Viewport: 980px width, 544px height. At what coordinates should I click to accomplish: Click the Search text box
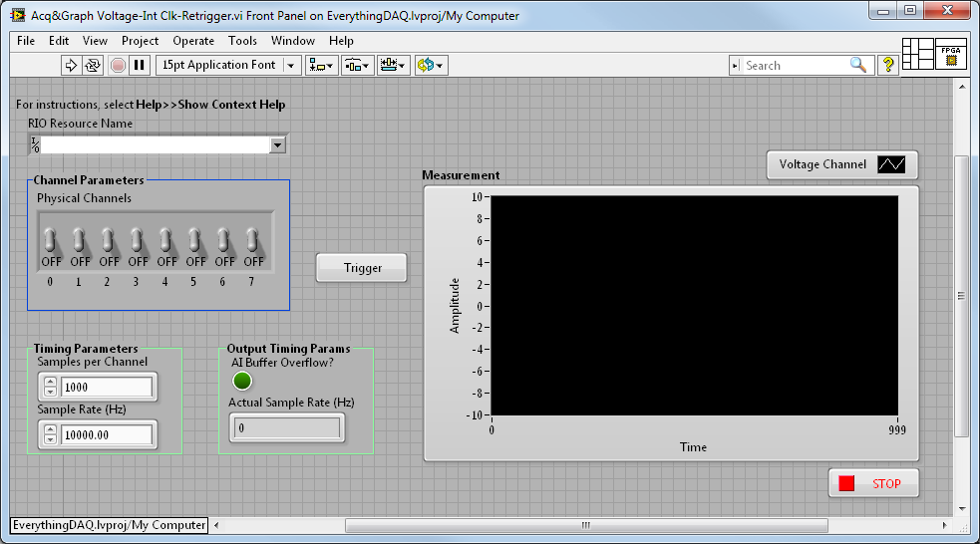pos(795,66)
